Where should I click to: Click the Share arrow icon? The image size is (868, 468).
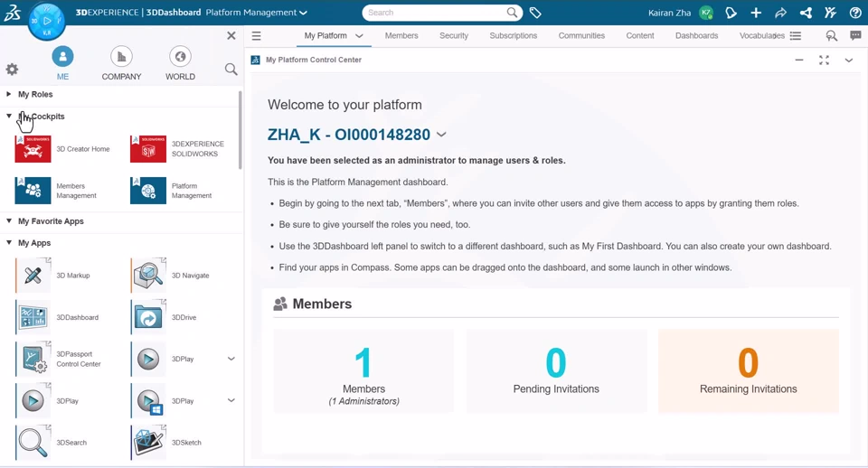pyautogui.click(x=780, y=13)
